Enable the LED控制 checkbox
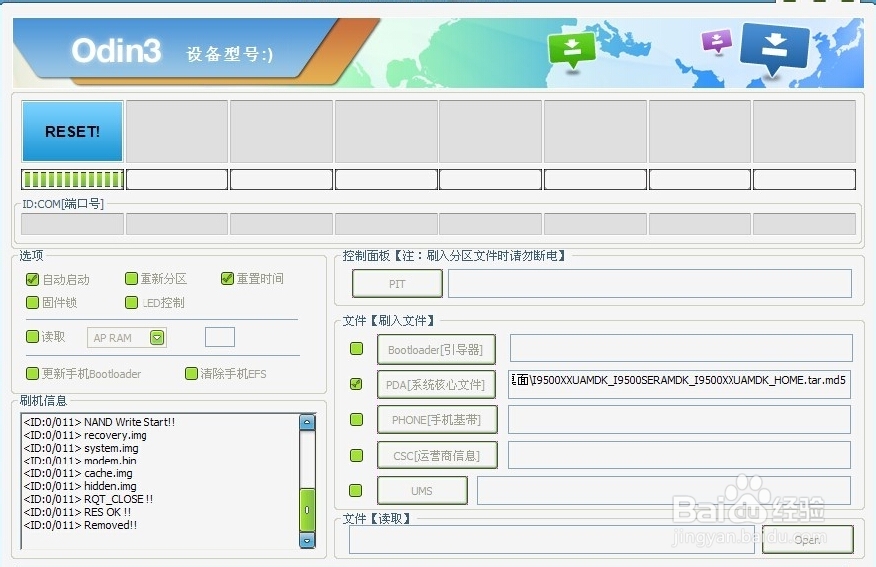Screen dimensions: 876x567 131,302
